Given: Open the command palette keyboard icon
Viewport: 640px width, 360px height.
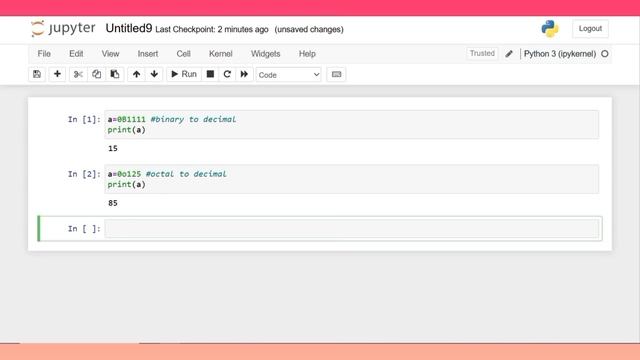Looking at the screenshot, I should pyautogui.click(x=336, y=74).
